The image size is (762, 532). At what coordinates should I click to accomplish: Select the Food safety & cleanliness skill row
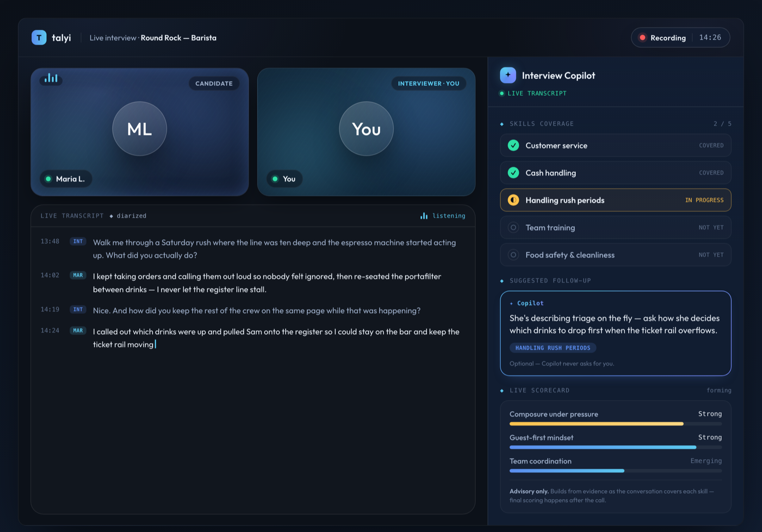pyautogui.click(x=616, y=255)
